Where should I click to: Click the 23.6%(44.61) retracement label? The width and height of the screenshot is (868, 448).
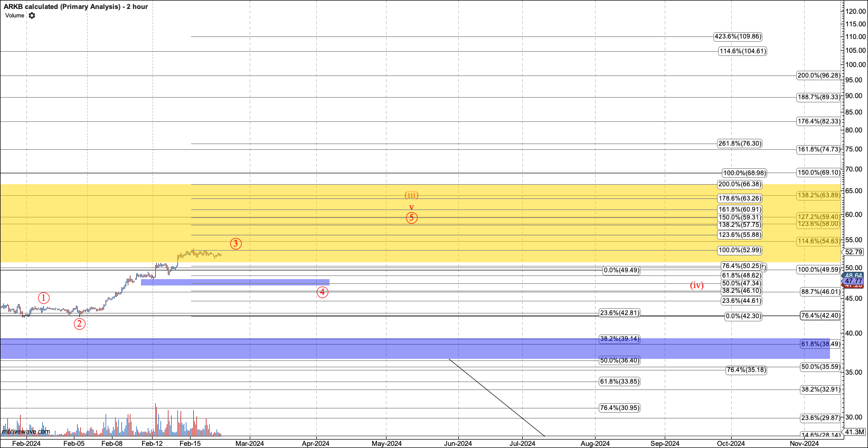(741, 301)
